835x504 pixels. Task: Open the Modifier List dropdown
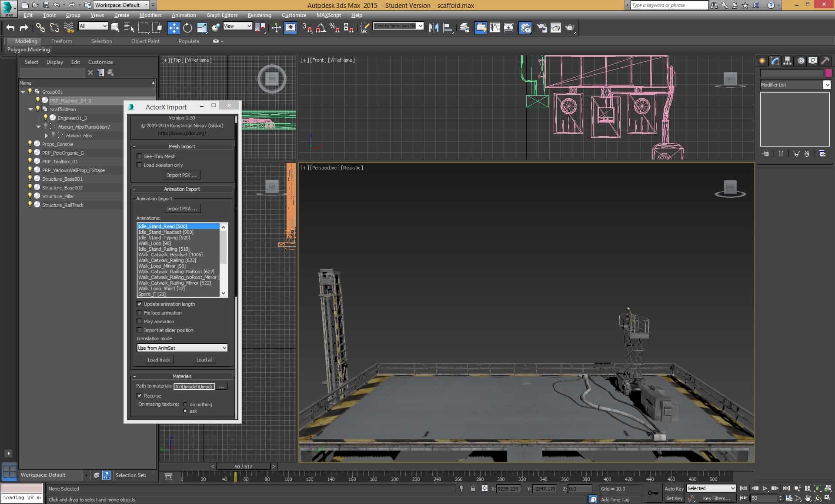[x=795, y=85]
